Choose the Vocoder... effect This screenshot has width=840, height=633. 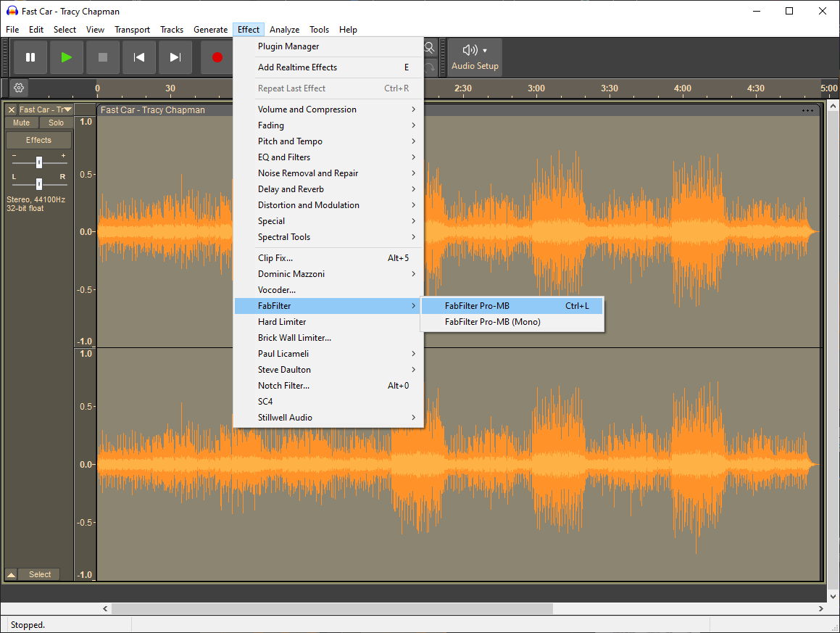pos(329,290)
